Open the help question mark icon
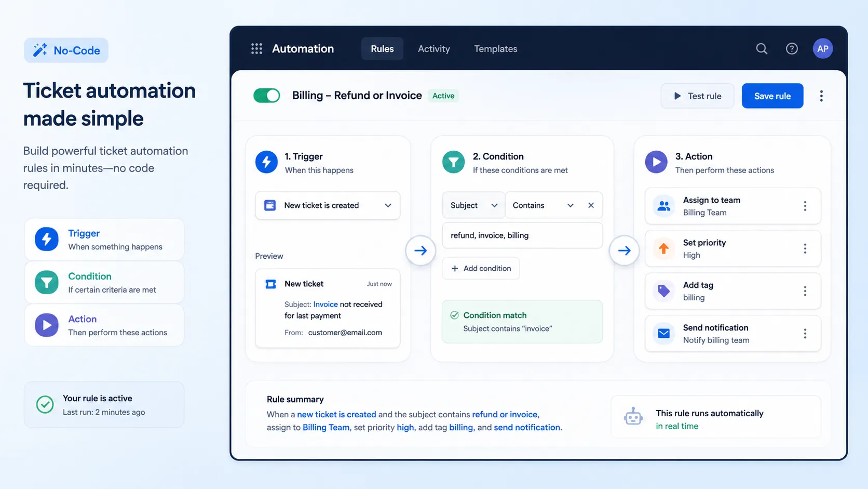Screen dimensions: 868x489 click(x=792, y=49)
